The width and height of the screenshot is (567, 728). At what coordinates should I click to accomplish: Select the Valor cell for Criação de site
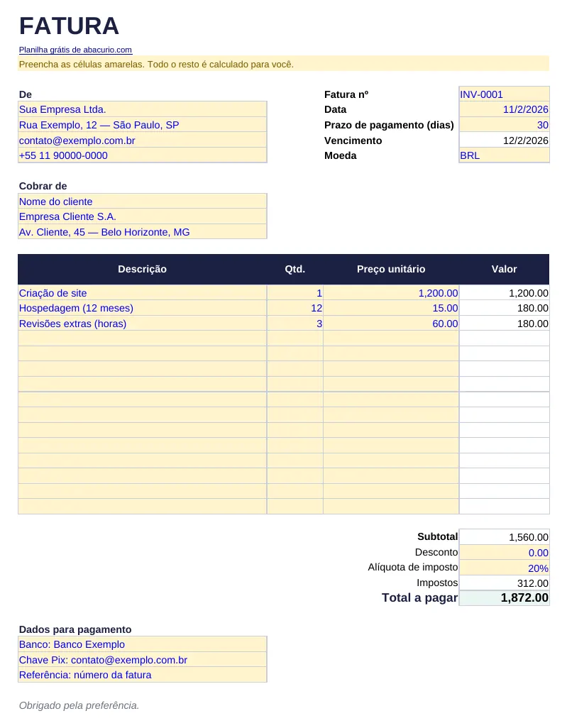[x=505, y=292]
